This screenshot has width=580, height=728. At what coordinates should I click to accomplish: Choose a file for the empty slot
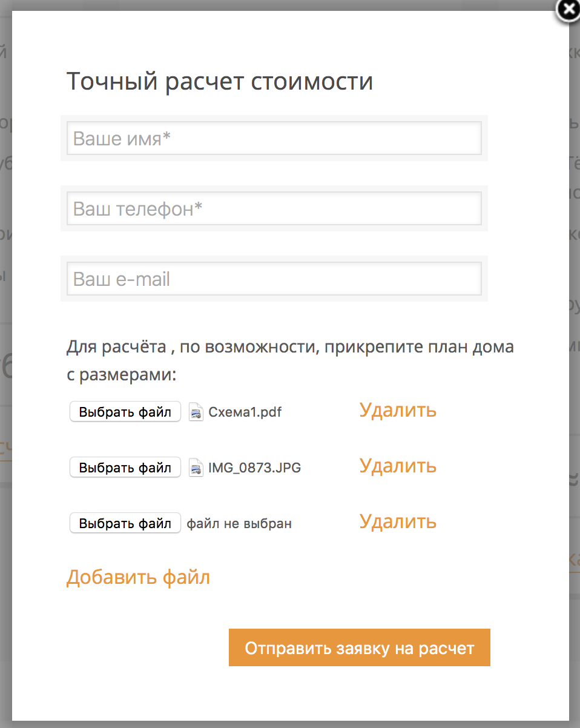(x=125, y=523)
